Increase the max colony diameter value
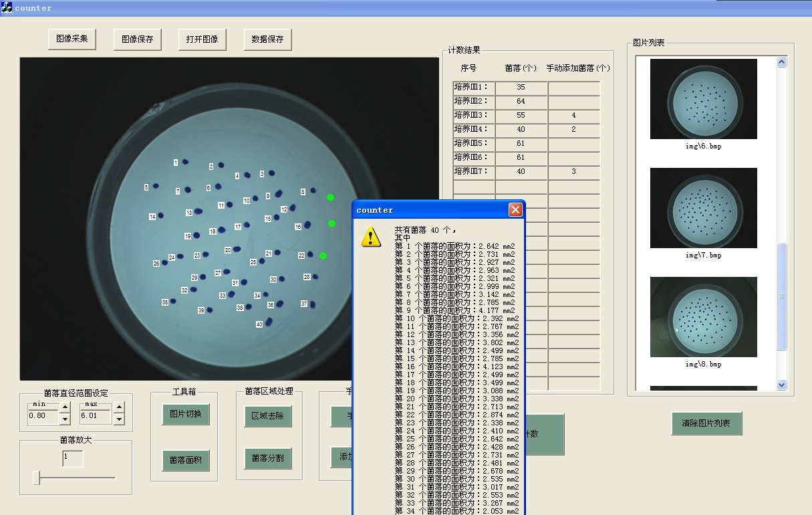Viewport: 812px width, 515px height. point(119,407)
